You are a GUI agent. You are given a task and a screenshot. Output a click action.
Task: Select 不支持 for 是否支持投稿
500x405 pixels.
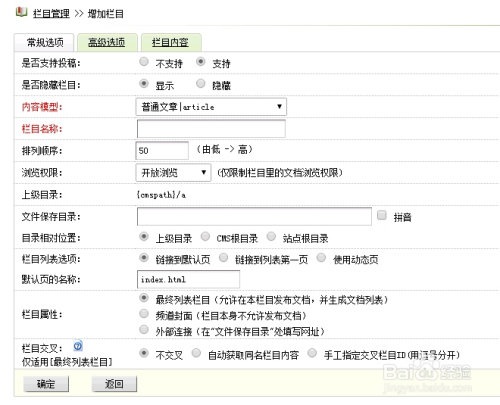pos(144,62)
